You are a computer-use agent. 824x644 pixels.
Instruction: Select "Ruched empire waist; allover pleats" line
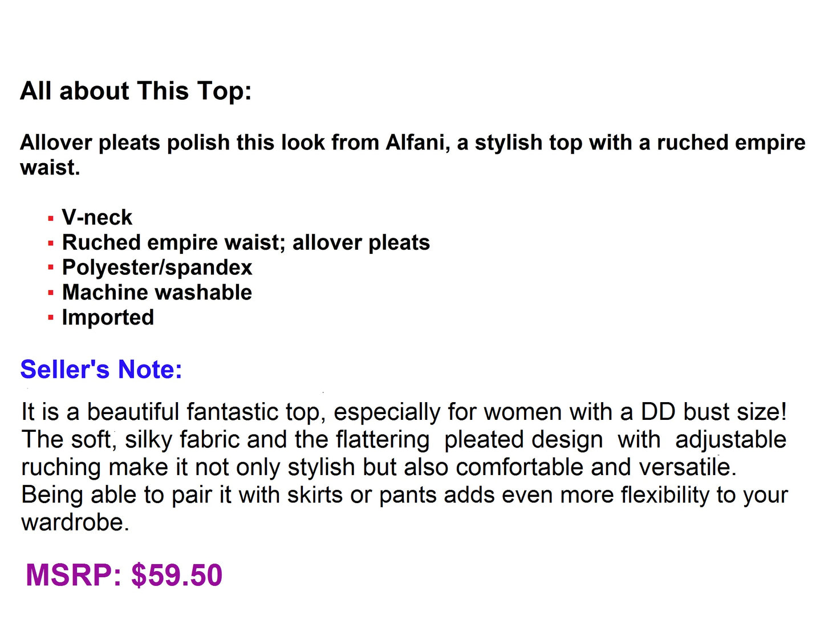(x=246, y=242)
